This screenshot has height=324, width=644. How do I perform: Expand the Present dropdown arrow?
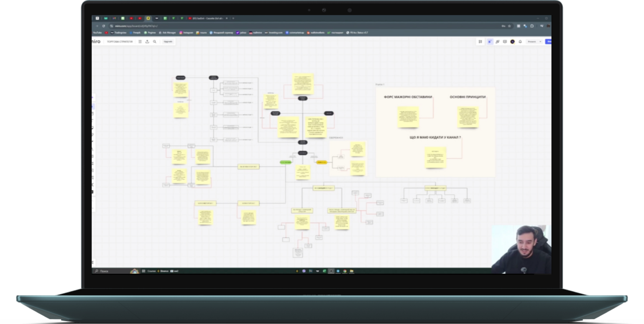540,41
